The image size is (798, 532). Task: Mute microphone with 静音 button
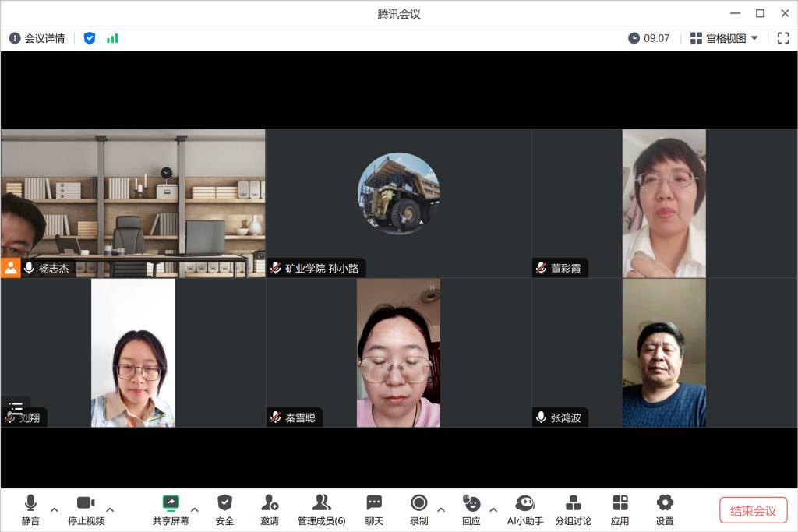point(30,510)
